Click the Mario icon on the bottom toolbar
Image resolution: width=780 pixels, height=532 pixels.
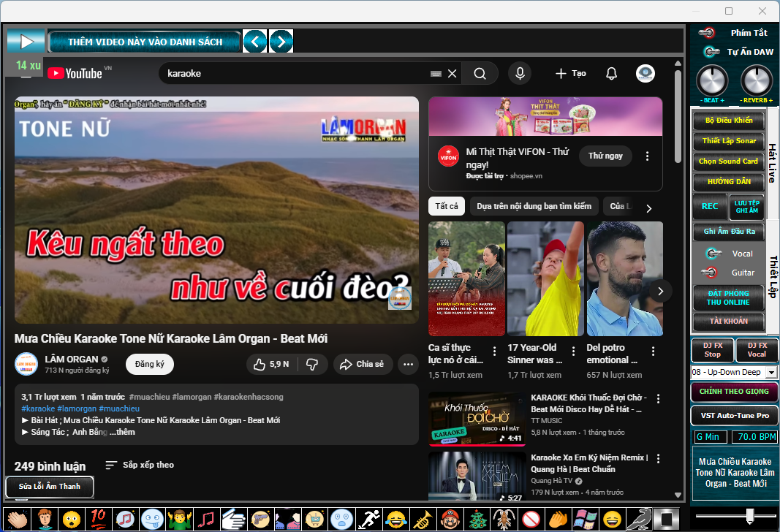point(449,520)
